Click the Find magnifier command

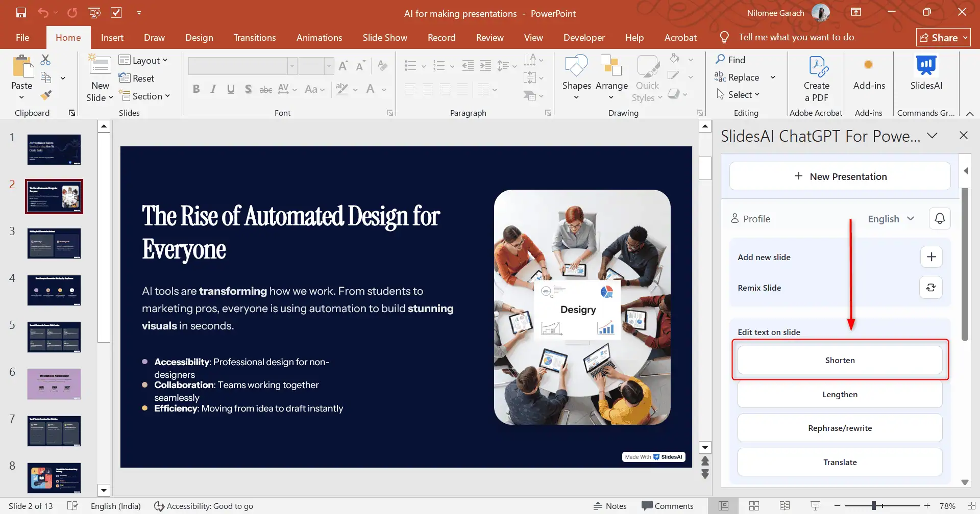point(730,60)
